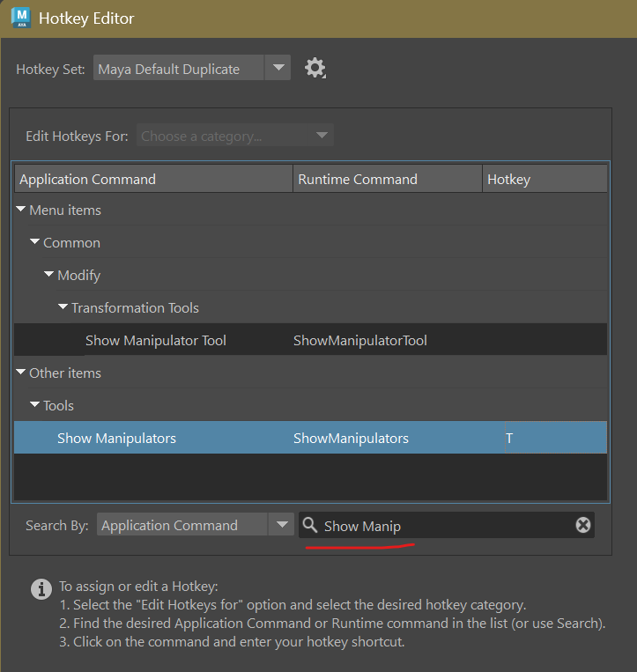637x672 pixels.
Task: Edit the T hotkey cell
Action: coord(556,438)
